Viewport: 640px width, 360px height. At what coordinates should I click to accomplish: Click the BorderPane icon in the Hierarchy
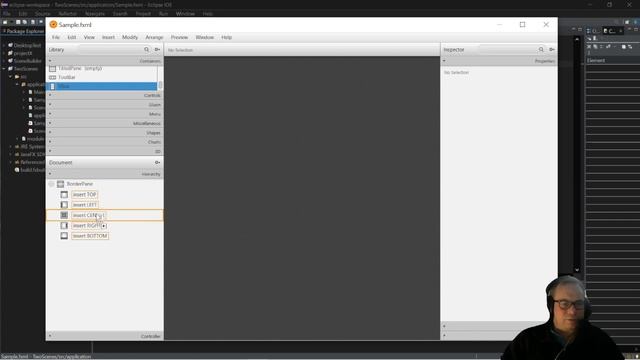coord(60,184)
